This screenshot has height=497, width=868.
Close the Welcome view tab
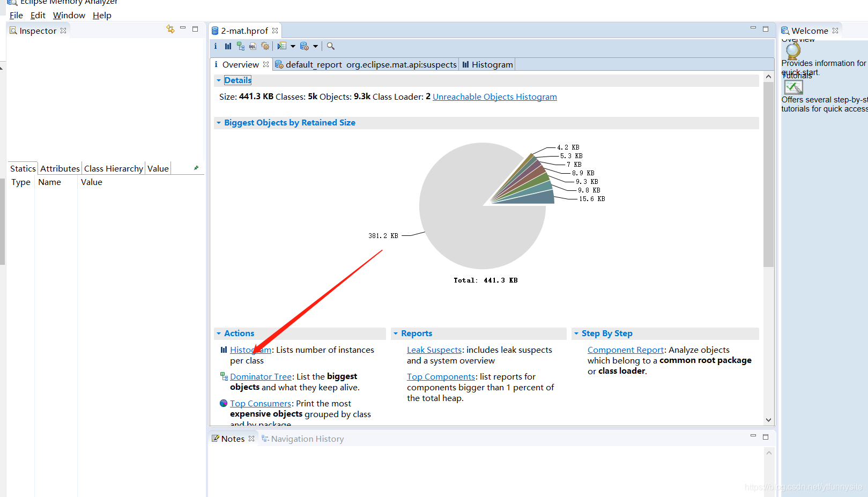[835, 31]
